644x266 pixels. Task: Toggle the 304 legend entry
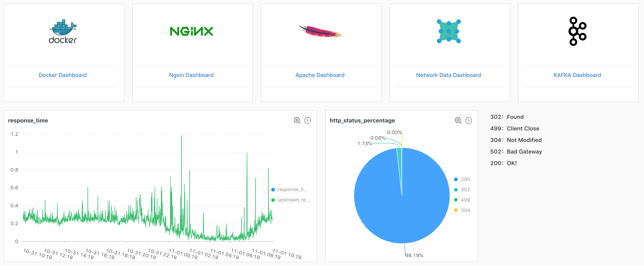tap(462, 210)
